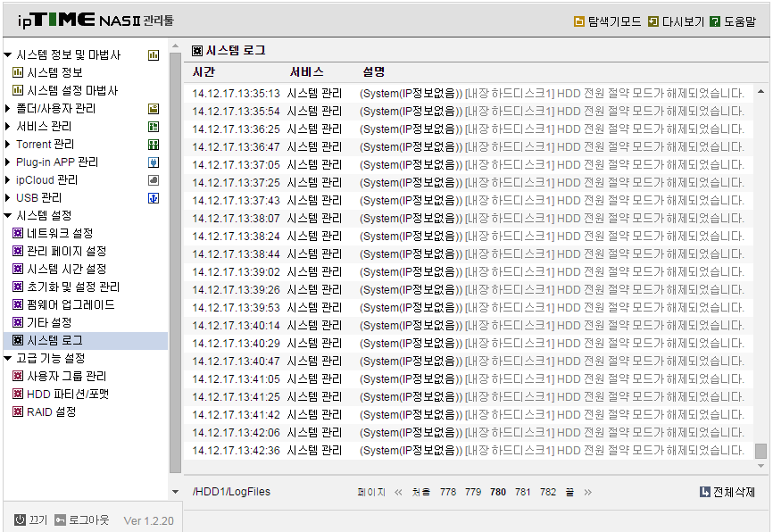Click the 다시보기 refresh icon
The width and height of the screenshot is (773, 532).
point(652,21)
